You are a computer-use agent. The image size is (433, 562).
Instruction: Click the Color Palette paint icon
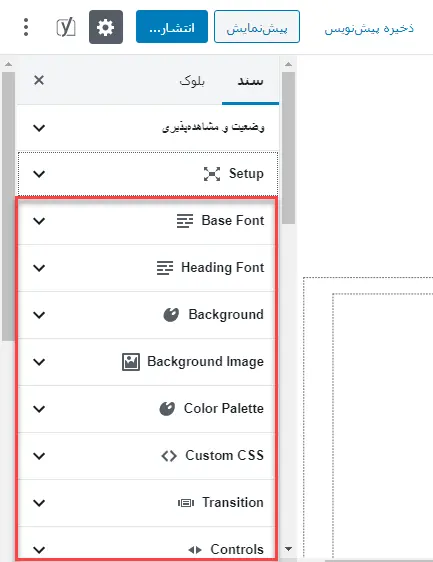(x=167, y=409)
